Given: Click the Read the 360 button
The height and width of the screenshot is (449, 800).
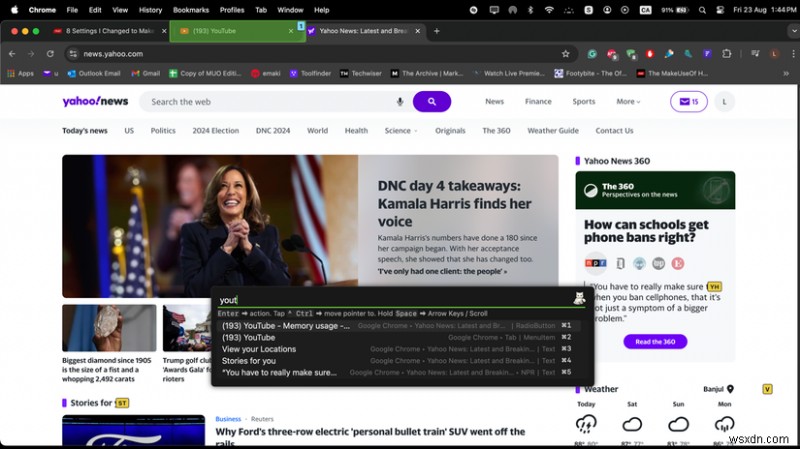Looking at the screenshot, I should 655,341.
